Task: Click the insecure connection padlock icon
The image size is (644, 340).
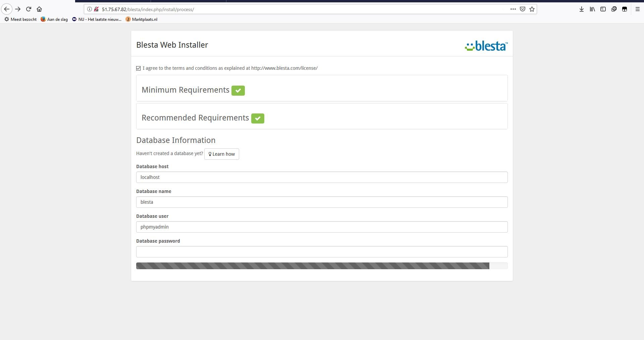Action: pos(96,9)
